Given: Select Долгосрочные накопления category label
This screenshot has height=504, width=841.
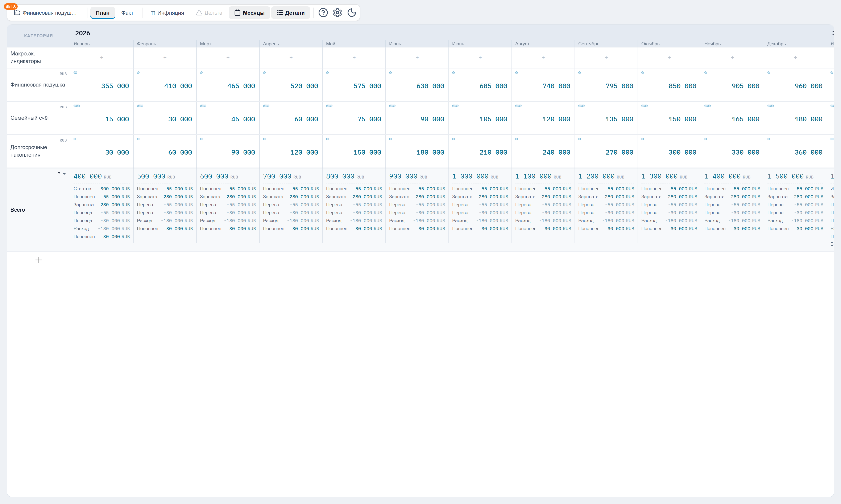Looking at the screenshot, I should click(x=29, y=151).
